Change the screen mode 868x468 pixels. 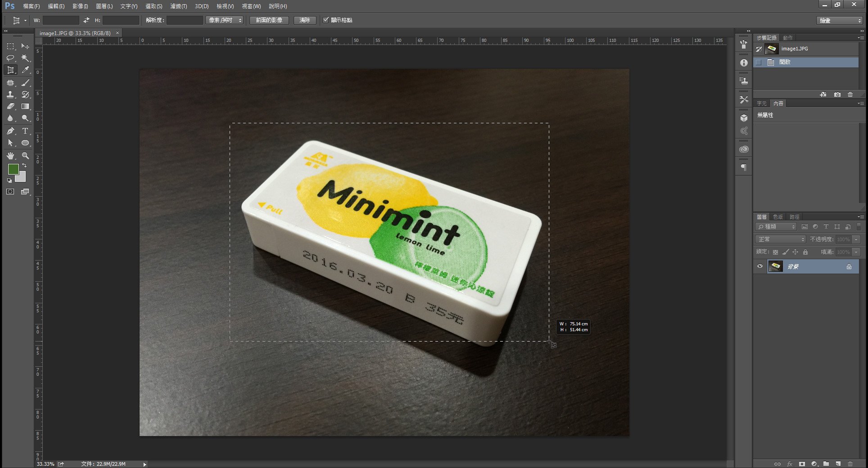25,192
